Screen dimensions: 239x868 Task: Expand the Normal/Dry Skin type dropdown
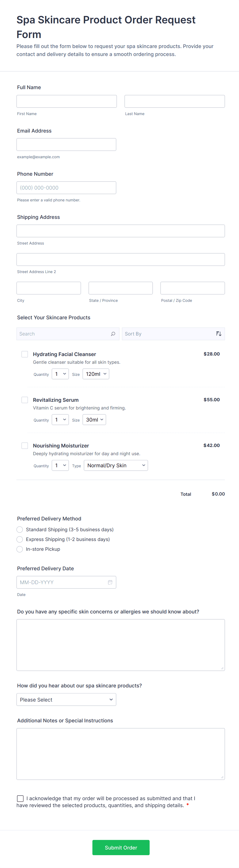tap(116, 465)
